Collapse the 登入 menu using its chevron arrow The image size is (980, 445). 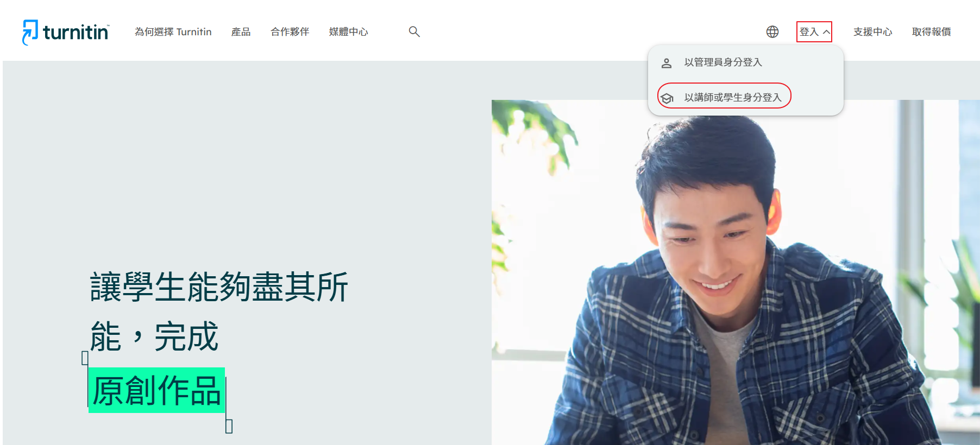(x=826, y=32)
